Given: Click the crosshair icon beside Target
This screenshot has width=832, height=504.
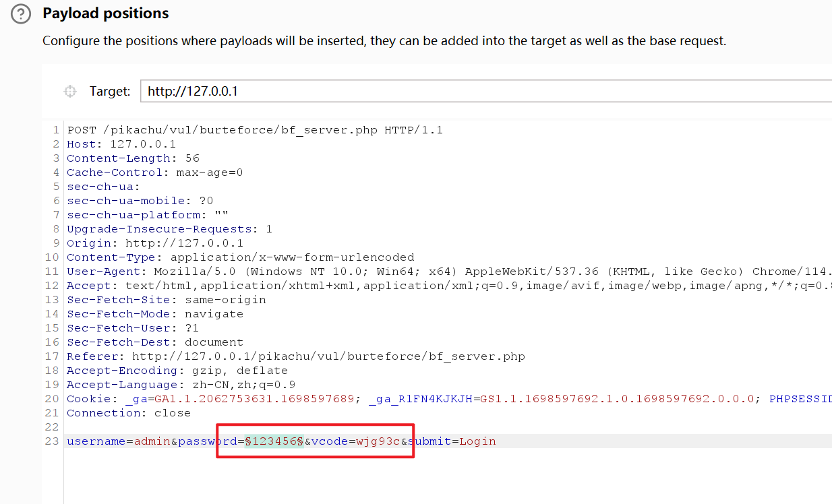Looking at the screenshot, I should coord(69,92).
